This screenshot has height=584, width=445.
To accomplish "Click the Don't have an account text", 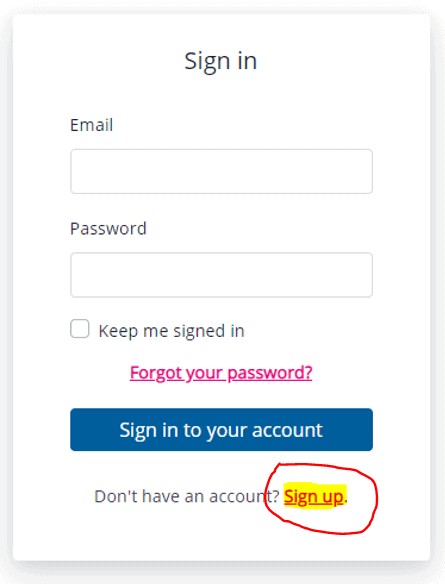I will [187, 496].
